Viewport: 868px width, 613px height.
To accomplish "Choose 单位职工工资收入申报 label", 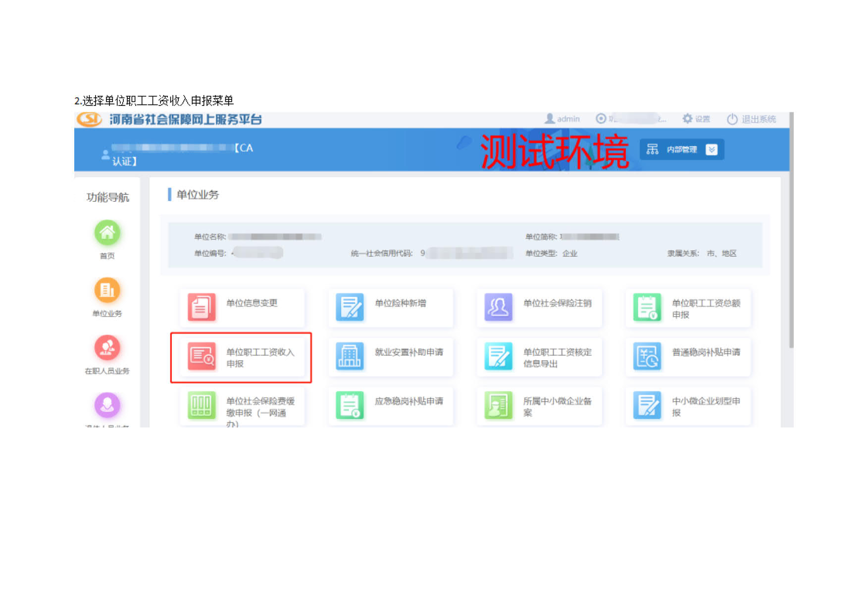I will [260, 358].
